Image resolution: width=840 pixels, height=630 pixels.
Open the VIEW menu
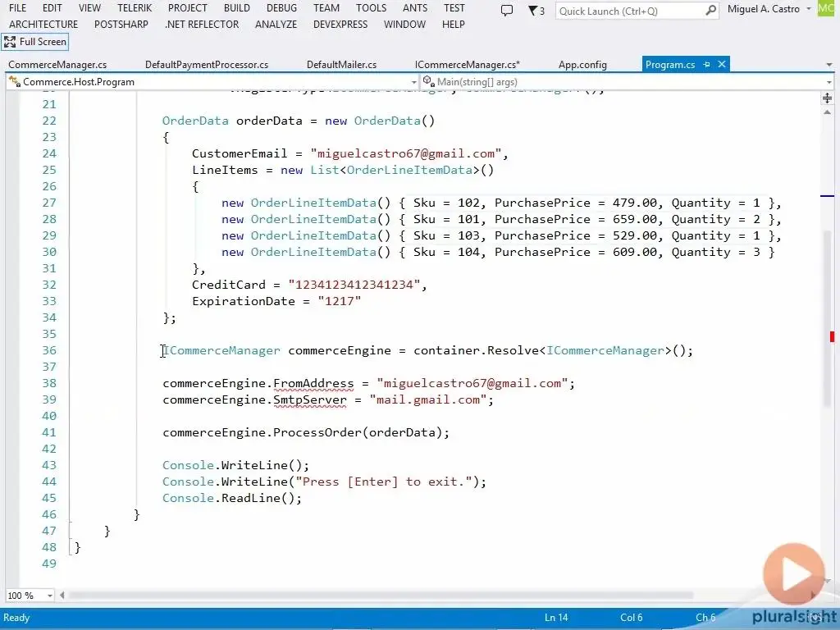coord(89,8)
